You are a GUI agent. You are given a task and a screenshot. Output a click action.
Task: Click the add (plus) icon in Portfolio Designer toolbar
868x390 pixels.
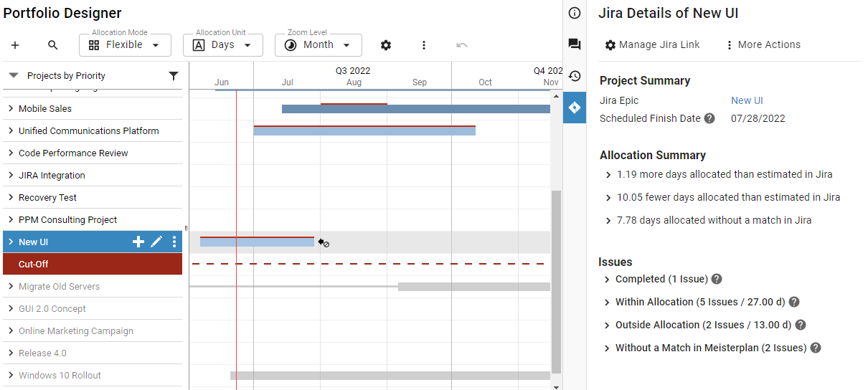click(15, 45)
